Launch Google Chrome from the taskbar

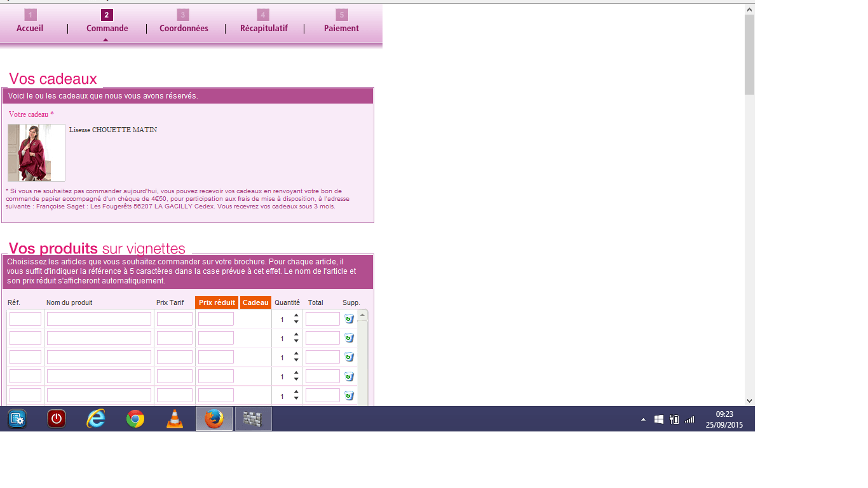(x=135, y=419)
